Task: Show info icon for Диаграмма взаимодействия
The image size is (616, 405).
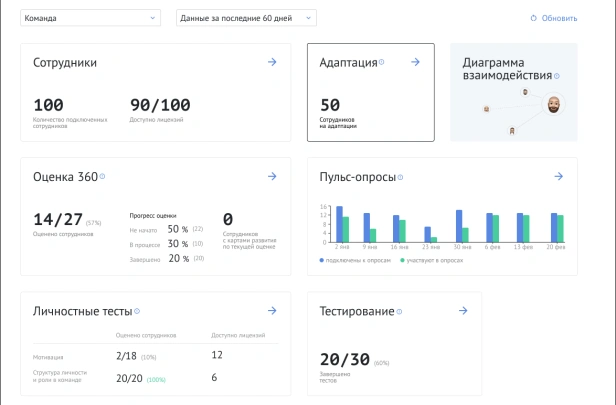Action: [x=557, y=76]
